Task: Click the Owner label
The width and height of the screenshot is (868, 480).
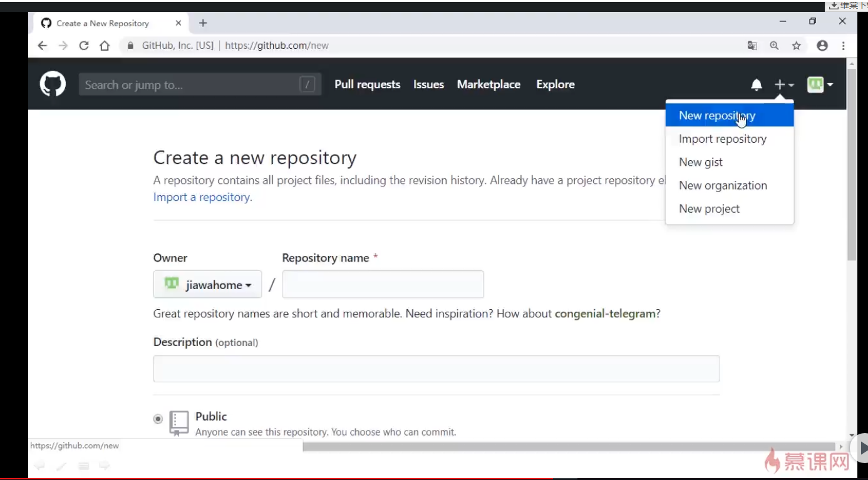Action: coord(170,258)
